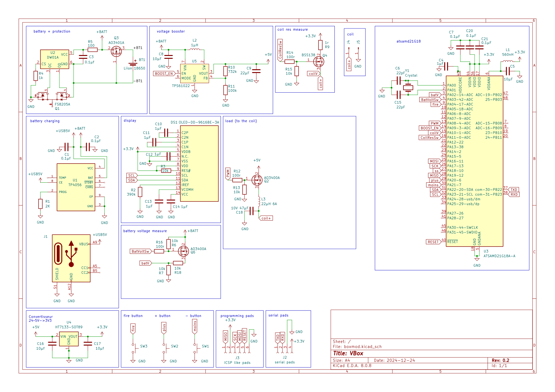Select the Y1 Crystal symbol
Screen dimensions: 555x392
pos(408,88)
